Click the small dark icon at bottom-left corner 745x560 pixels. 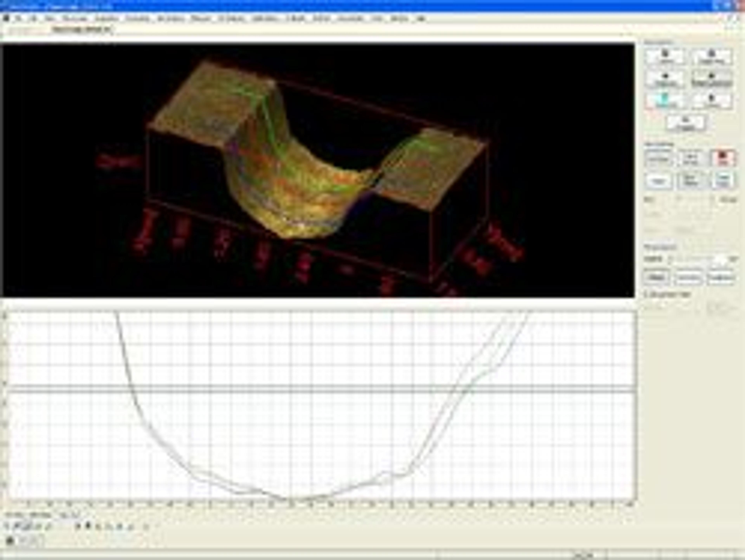(x=10, y=541)
